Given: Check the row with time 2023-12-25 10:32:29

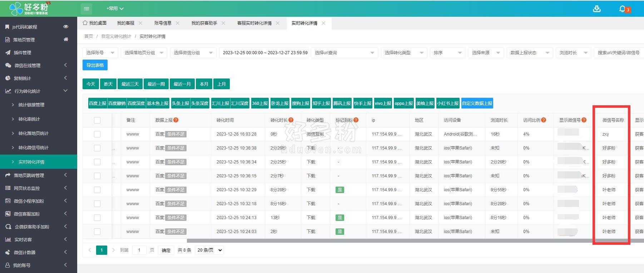Looking at the screenshot, I should click(x=97, y=190).
